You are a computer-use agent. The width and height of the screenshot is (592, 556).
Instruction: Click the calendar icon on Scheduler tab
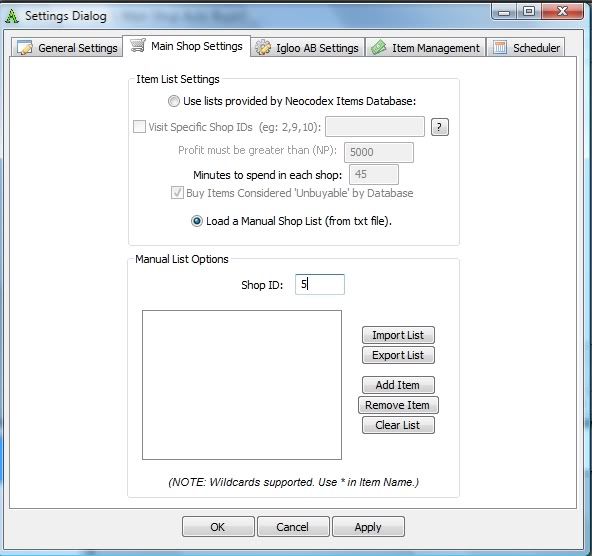pos(500,48)
